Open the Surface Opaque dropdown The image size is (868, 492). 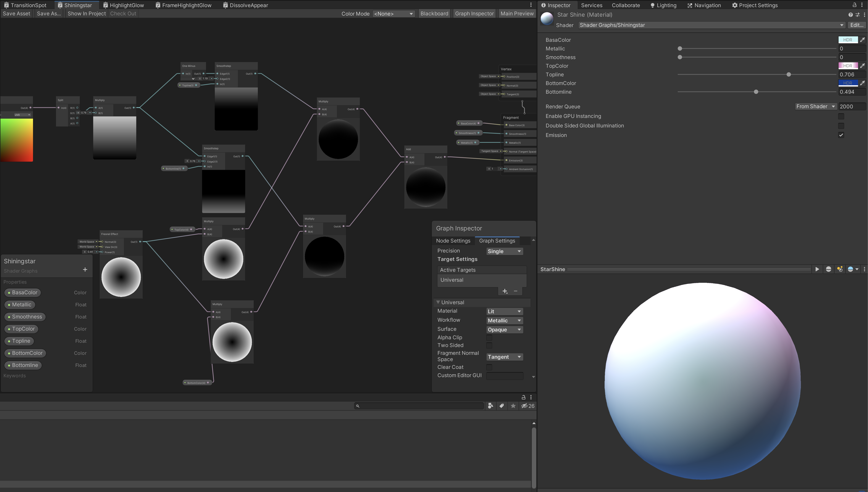504,330
